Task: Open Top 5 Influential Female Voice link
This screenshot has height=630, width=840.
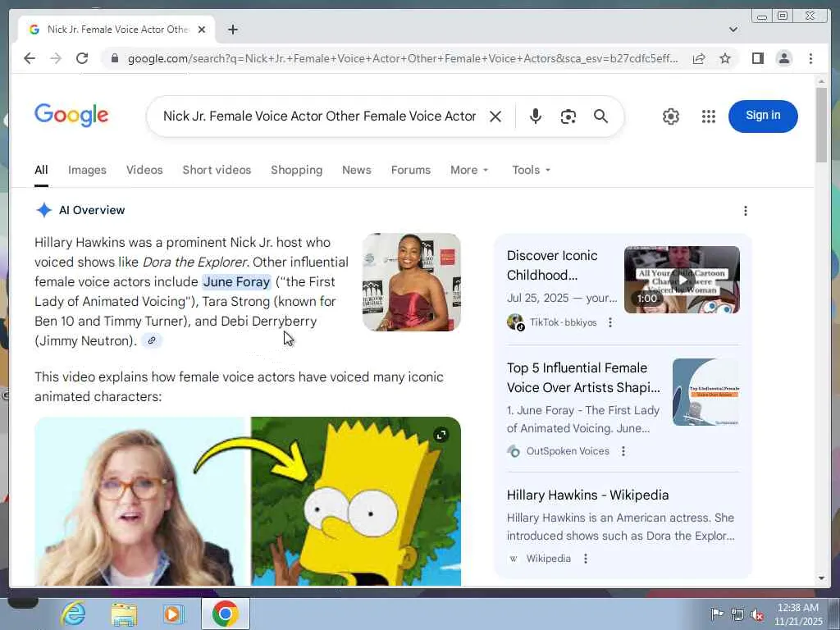Action: tap(583, 377)
